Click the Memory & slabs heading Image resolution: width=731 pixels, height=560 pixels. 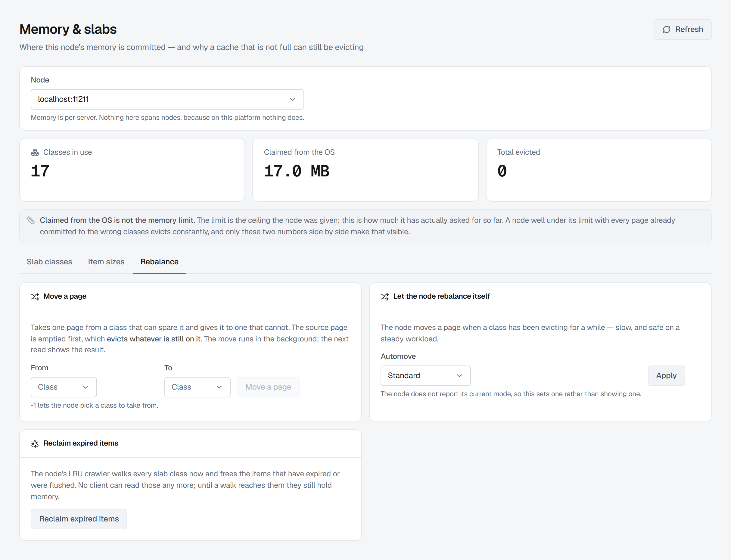click(x=68, y=29)
